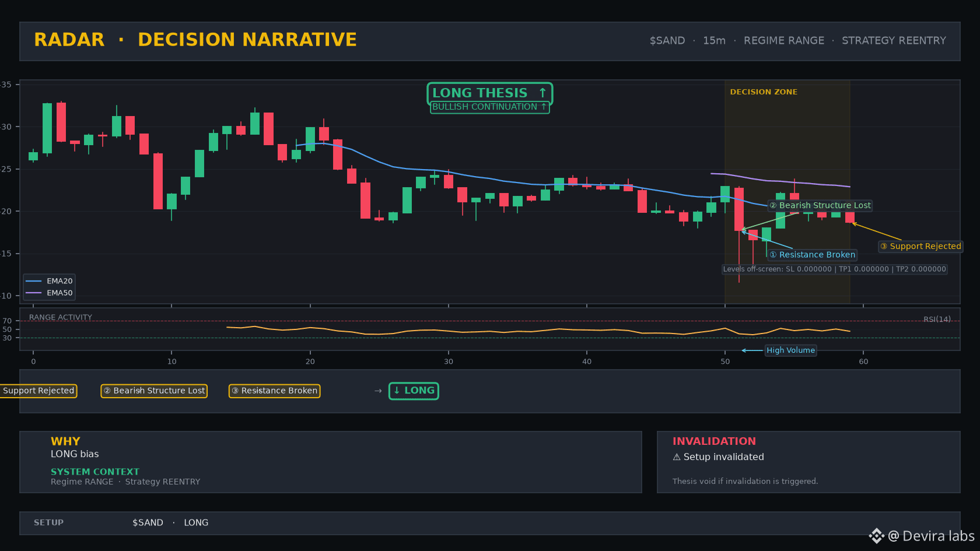This screenshot has width=980, height=551.
Task: Click the WHY heading
Action: pyautogui.click(x=65, y=441)
